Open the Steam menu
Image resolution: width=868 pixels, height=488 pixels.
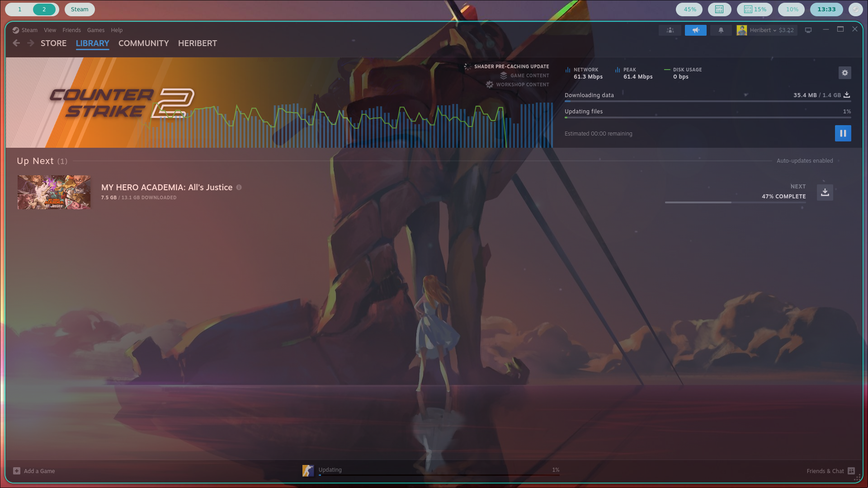[x=29, y=30]
